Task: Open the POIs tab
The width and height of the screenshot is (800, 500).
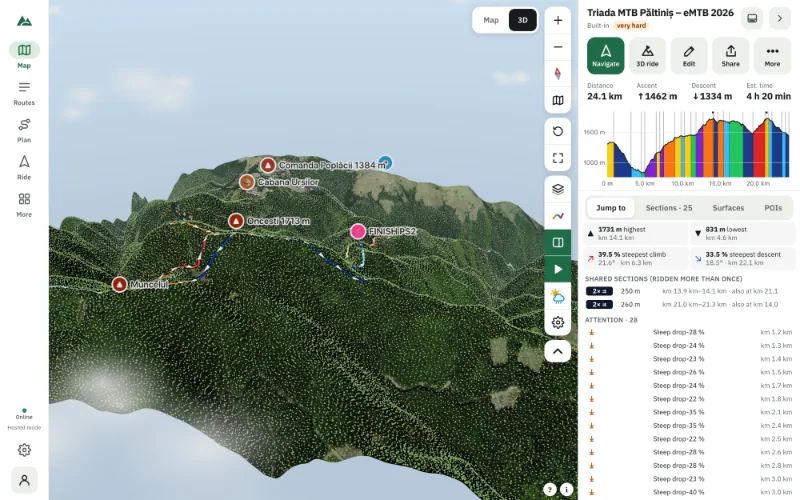Action: click(x=773, y=208)
